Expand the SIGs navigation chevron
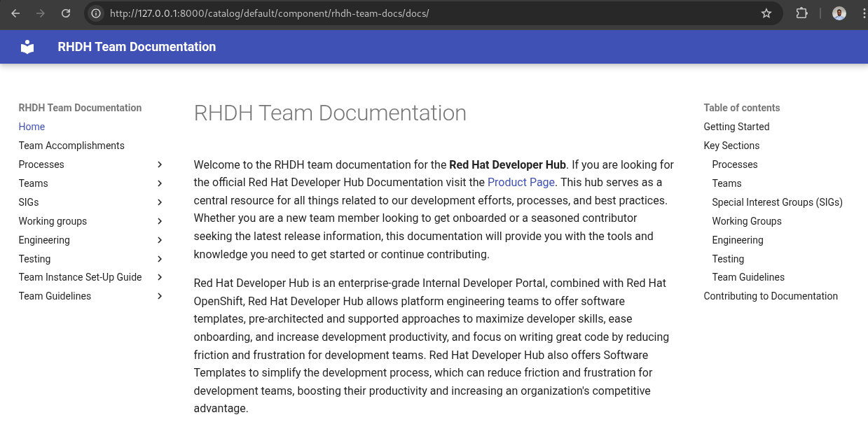 (160, 202)
